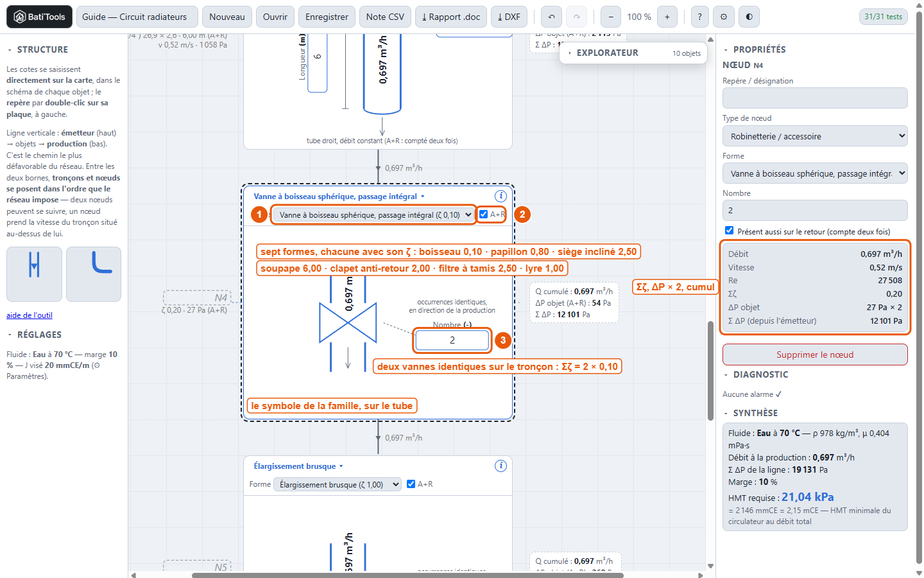Screen dimensions: 924x578
Task: Expand the Explorateur panel
Action: (633, 53)
